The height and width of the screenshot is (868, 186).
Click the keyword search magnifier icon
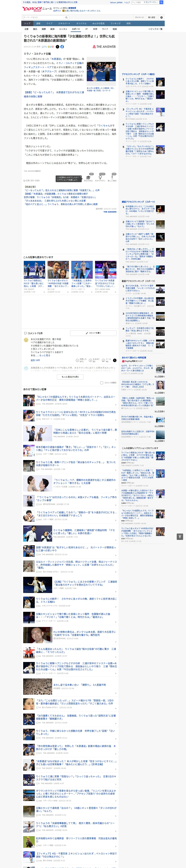[x=66, y=18]
